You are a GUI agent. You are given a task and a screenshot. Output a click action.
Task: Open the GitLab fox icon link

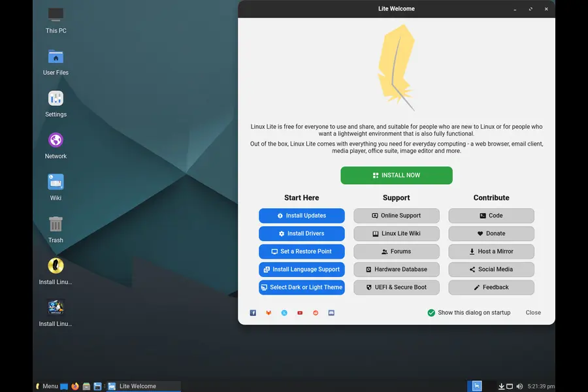coord(269,312)
